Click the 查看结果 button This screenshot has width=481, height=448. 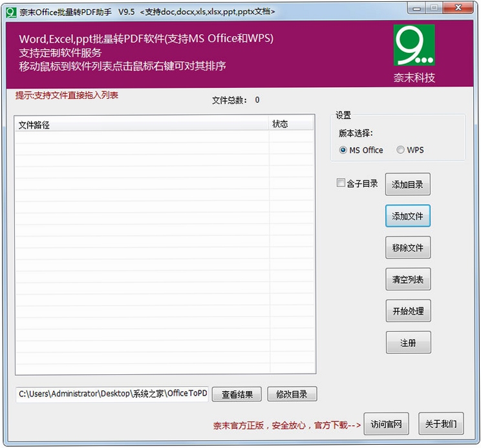pyautogui.click(x=237, y=394)
